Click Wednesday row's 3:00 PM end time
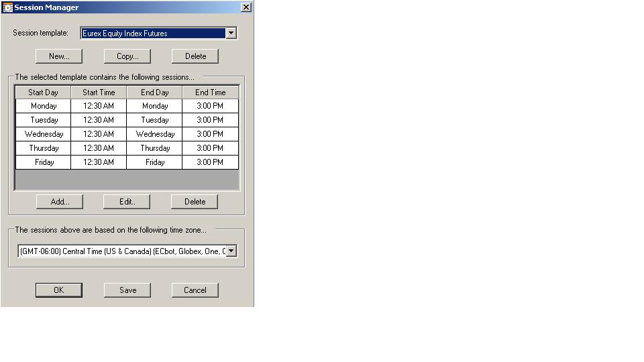The width and height of the screenshot is (644, 362). [210, 134]
